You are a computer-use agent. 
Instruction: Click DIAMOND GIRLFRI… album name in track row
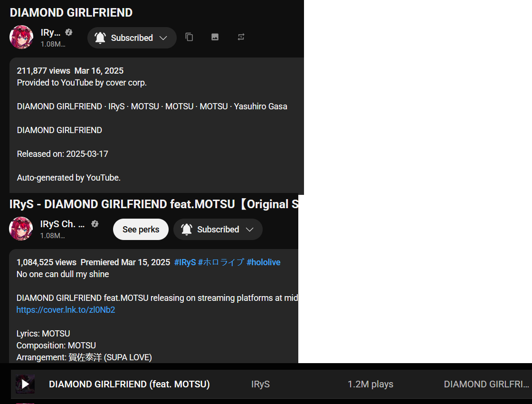[x=486, y=384]
